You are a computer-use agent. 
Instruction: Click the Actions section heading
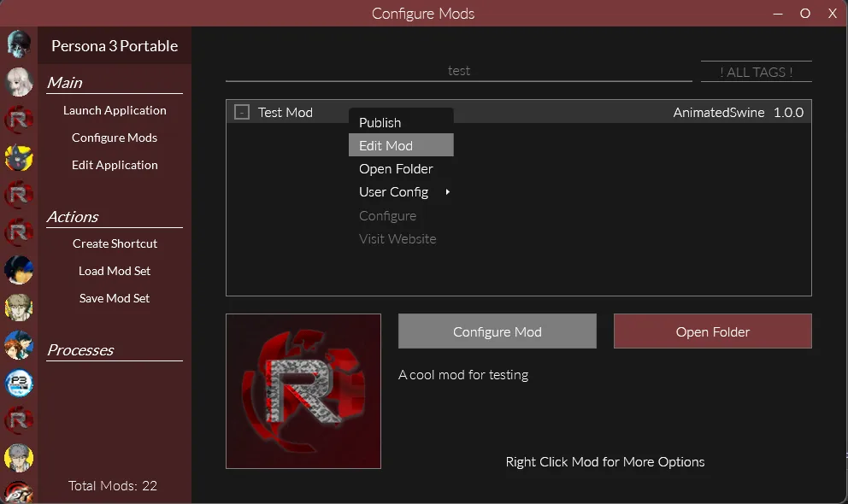point(73,217)
